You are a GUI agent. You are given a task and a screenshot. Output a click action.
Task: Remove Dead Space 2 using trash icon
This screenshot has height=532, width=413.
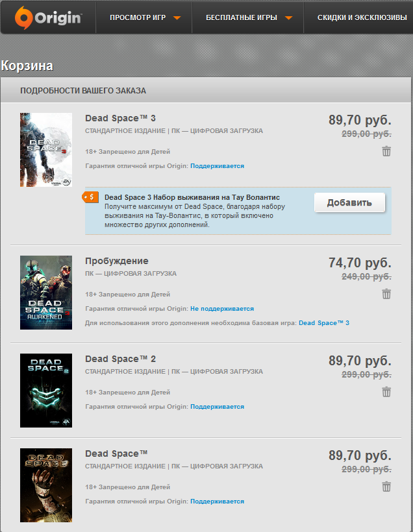pos(386,393)
